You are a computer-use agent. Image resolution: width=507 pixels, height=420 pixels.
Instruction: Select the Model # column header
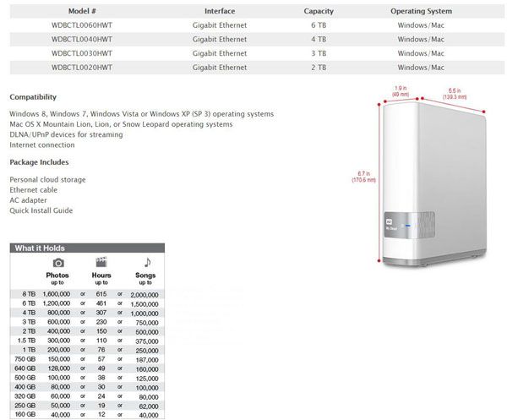(82, 11)
